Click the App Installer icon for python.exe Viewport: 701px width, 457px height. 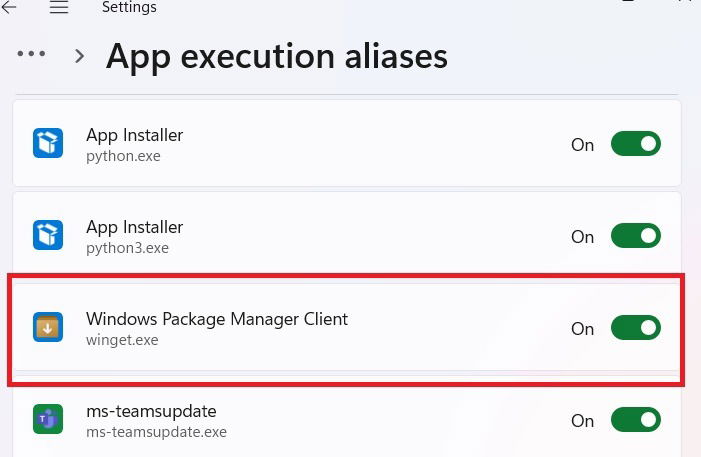tap(47, 144)
